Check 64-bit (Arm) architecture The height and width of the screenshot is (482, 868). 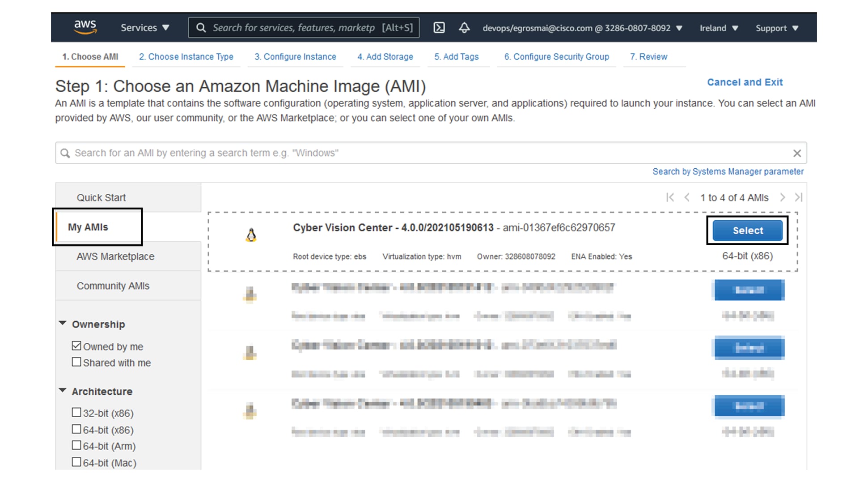76,445
